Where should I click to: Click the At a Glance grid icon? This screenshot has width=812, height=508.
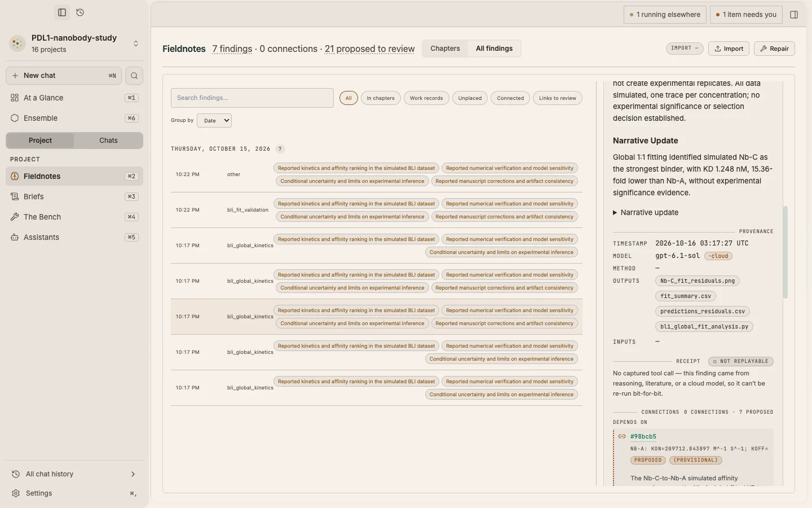[x=15, y=98]
